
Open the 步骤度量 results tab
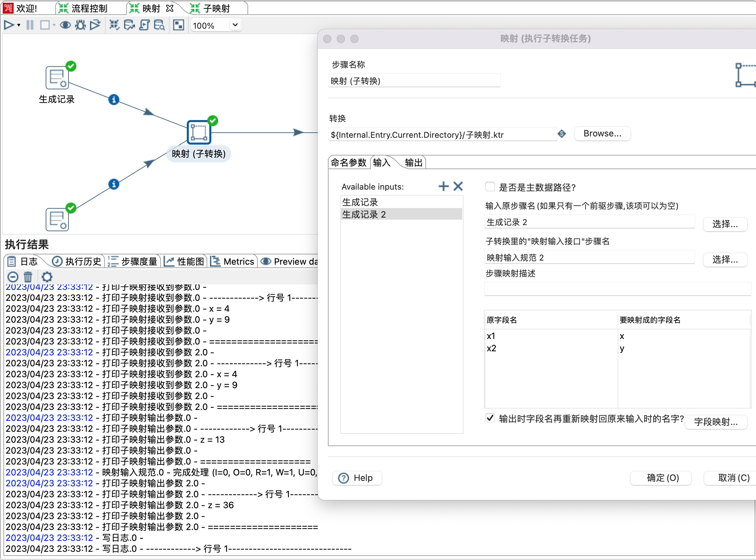click(x=133, y=262)
